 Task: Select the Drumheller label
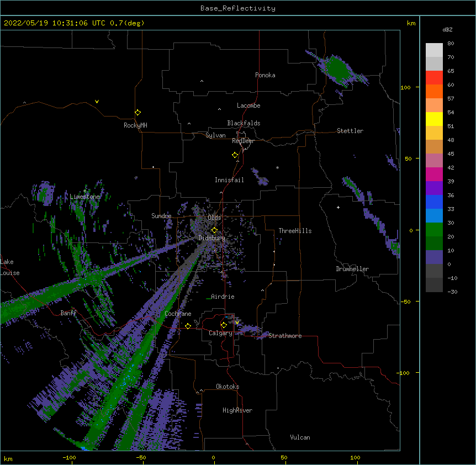pos(352,269)
